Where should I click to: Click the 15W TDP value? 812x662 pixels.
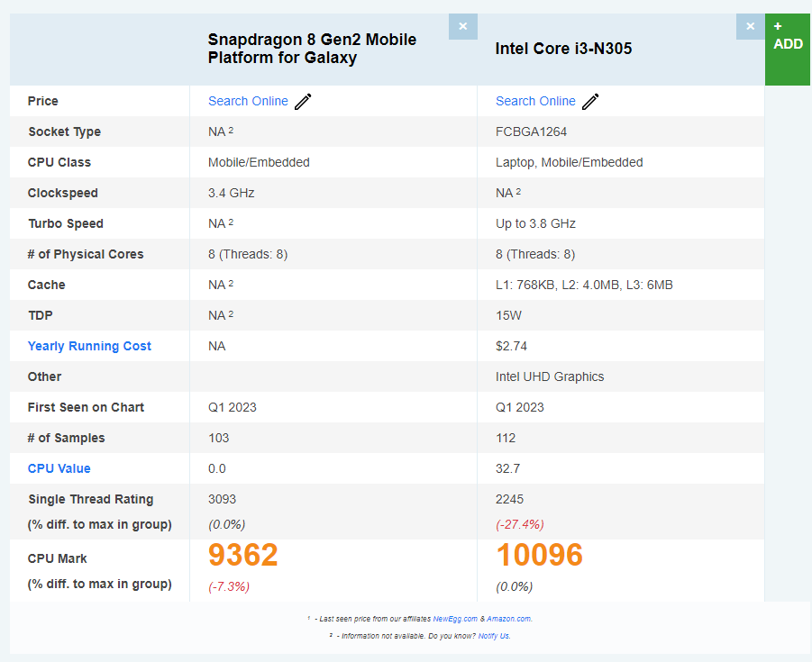pos(508,315)
